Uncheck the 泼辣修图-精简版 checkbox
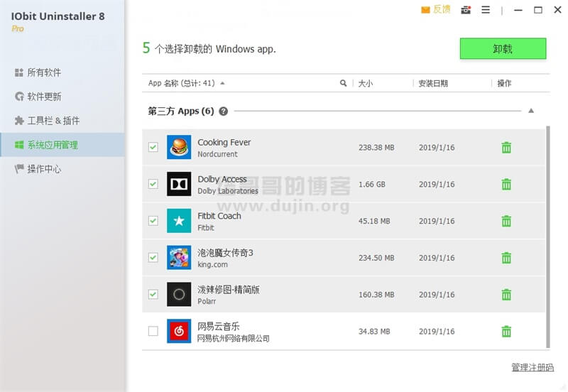Image resolution: width=568 pixels, height=392 pixels. point(153,294)
